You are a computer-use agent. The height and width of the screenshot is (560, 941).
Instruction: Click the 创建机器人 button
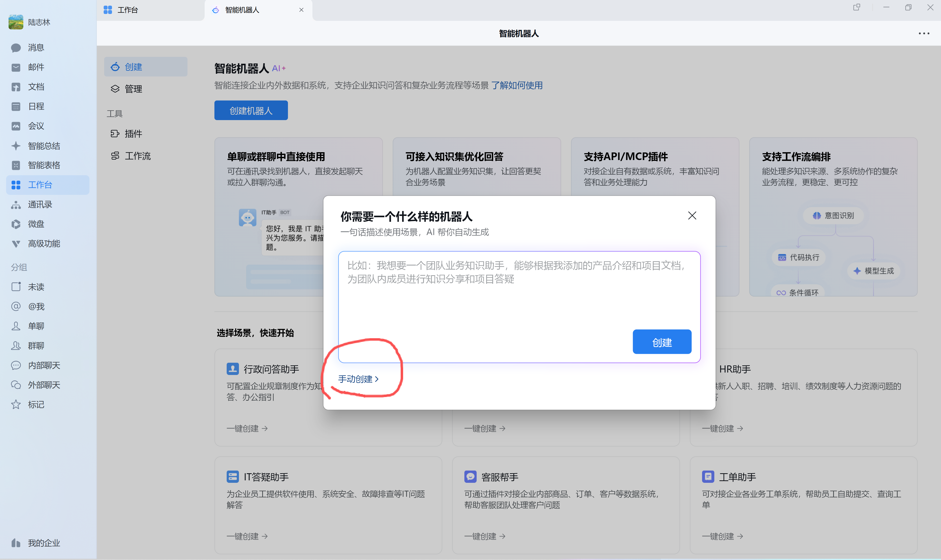click(x=251, y=110)
